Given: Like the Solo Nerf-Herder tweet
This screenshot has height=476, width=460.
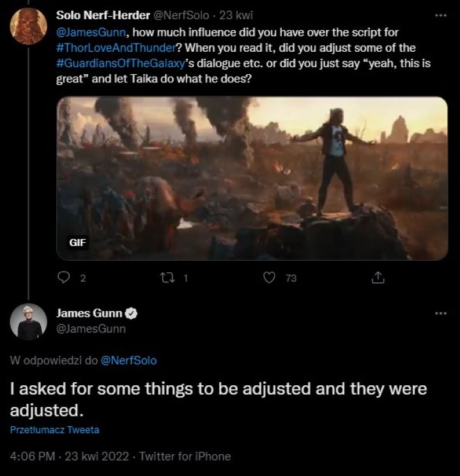Looking at the screenshot, I should pyautogui.click(x=270, y=278).
